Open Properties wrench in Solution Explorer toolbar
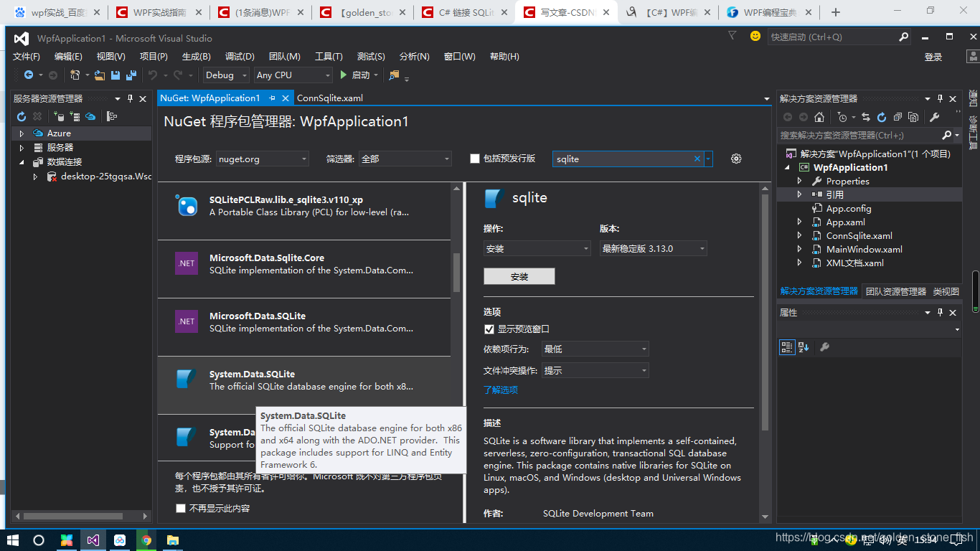This screenshot has height=551, width=980. point(935,117)
